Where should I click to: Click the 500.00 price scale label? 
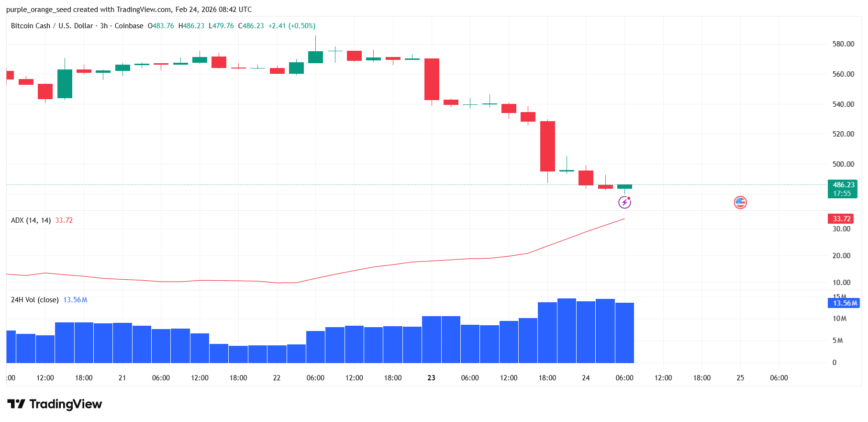click(843, 164)
